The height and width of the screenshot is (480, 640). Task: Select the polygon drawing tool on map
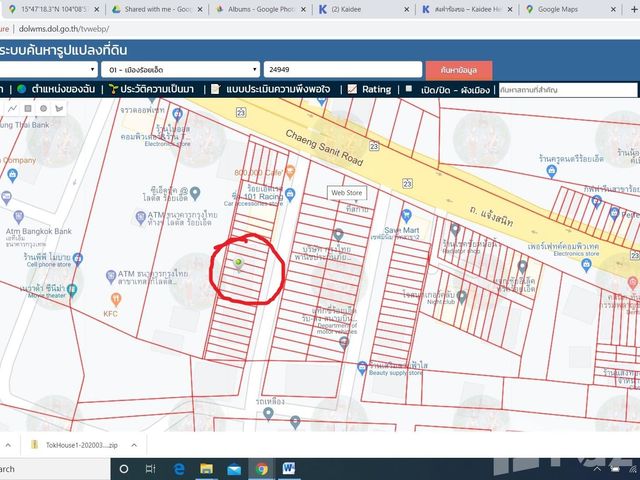point(59,108)
